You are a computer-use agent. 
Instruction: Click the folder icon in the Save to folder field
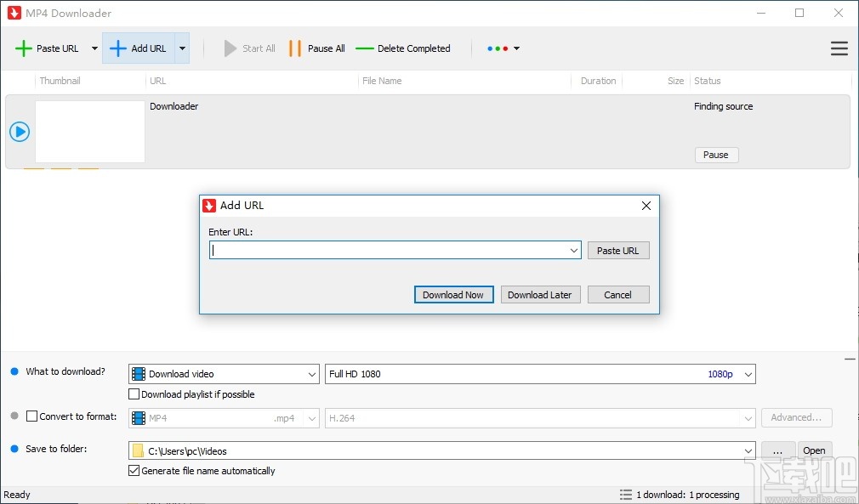[x=139, y=450]
